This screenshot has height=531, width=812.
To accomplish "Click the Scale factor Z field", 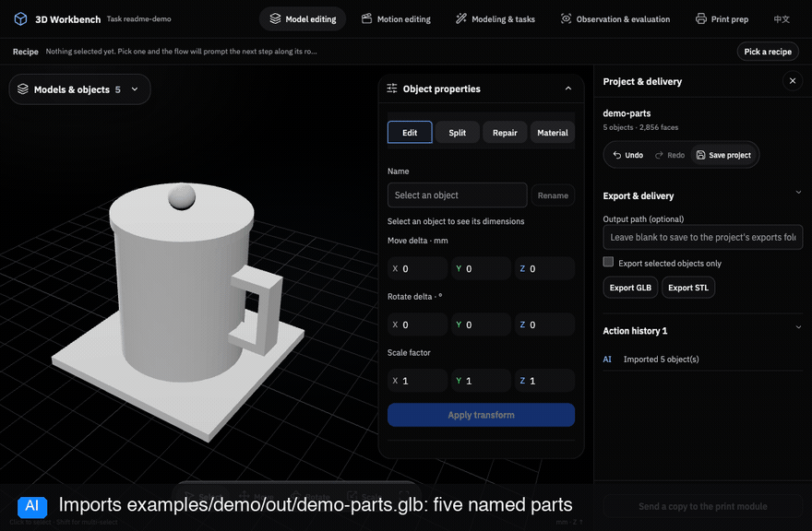I will 544,381.
